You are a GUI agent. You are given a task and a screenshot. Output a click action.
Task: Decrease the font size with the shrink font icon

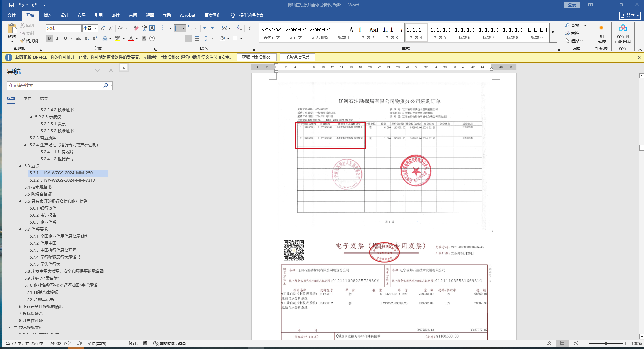click(x=111, y=28)
